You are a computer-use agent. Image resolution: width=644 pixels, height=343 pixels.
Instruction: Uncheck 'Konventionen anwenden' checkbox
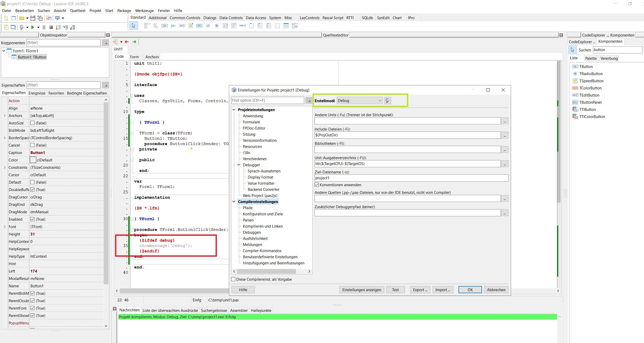[317, 185]
